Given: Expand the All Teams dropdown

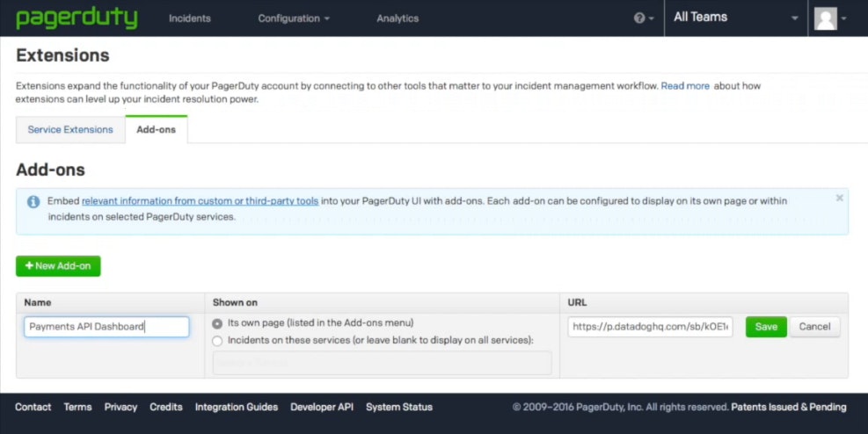Looking at the screenshot, I should click(735, 18).
